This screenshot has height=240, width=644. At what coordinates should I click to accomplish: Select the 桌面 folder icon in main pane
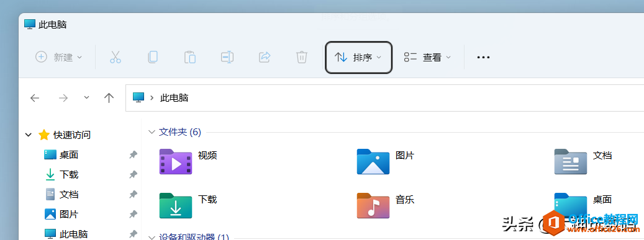click(571, 205)
